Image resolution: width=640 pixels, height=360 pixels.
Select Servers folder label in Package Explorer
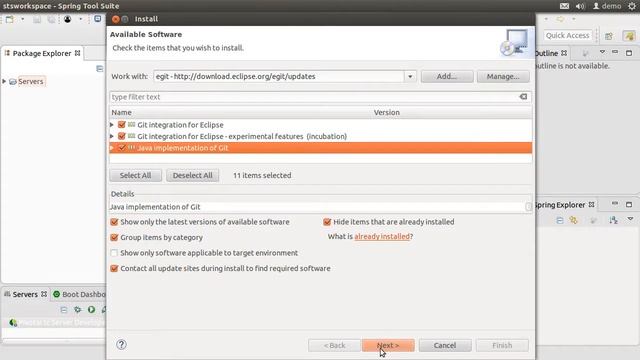[x=31, y=82]
